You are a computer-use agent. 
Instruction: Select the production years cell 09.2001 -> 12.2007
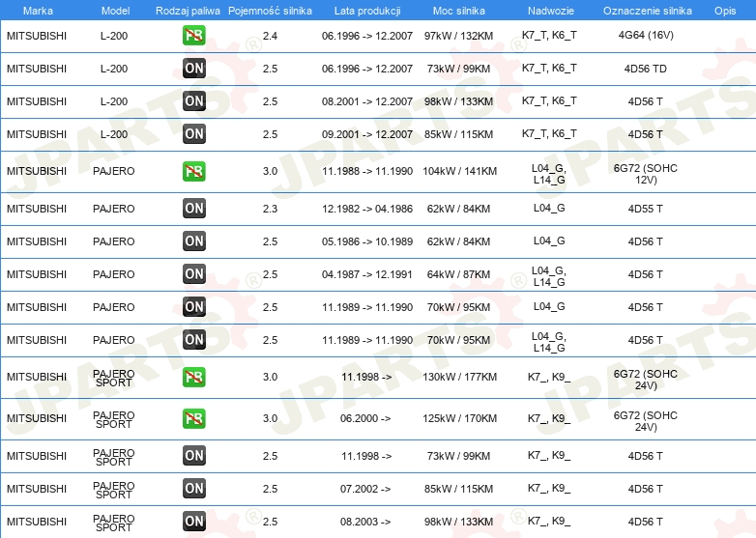(367, 134)
